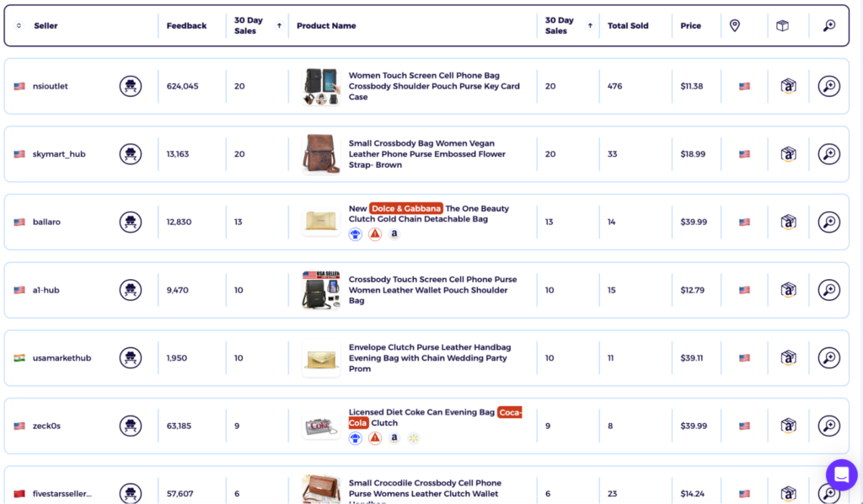Open Crossbody Touch Screen Cell Phone Purse listing
The width and height of the screenshot is (863, 504).
pyautogui.click(x=432, y=290)
